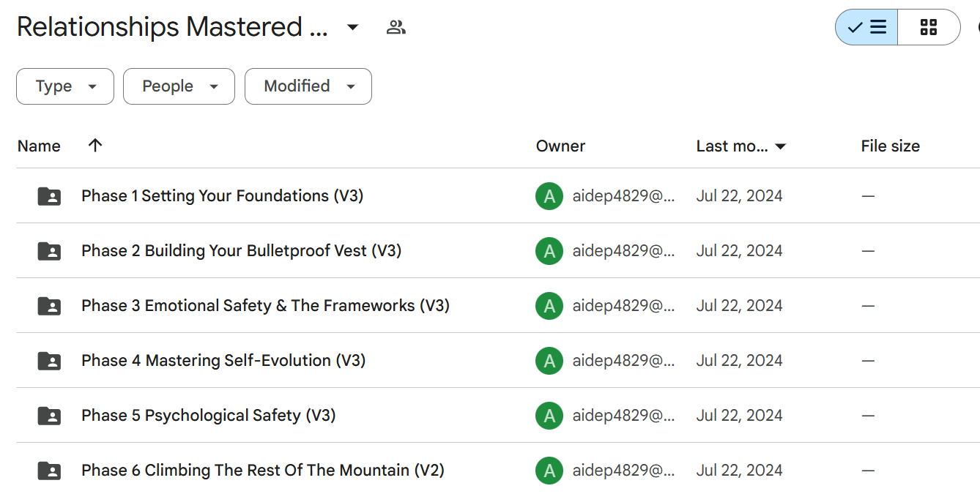
Task: Click the Owner column header
Action: tap(560, 146)
